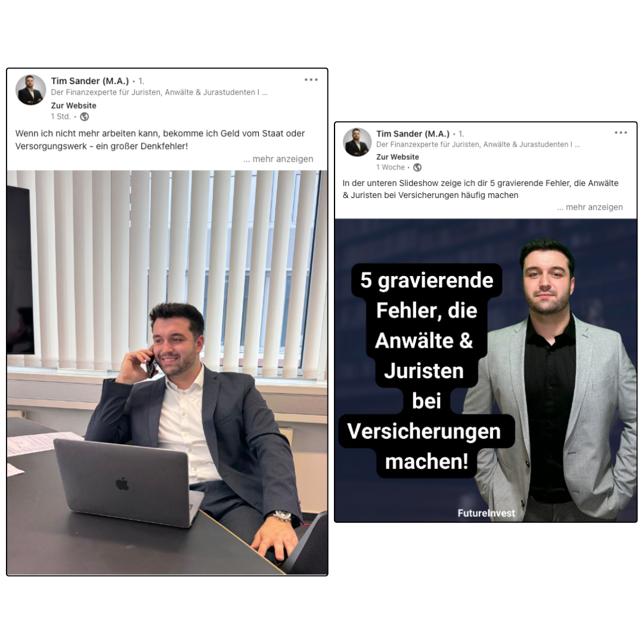This screenshot has width=644, height=644.
Task: Click the FutureInvest label in the slideshow
Action: tap(486, 513)
